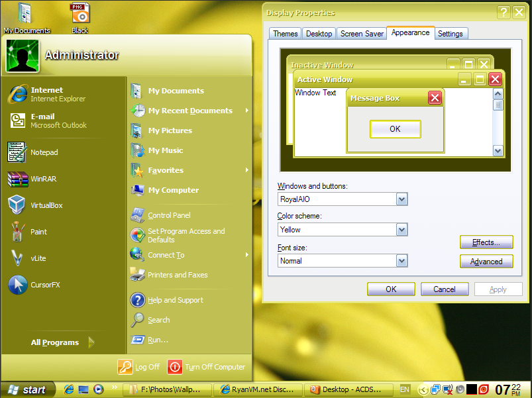Open My Computer in Start menu

(x=189, y=190)
